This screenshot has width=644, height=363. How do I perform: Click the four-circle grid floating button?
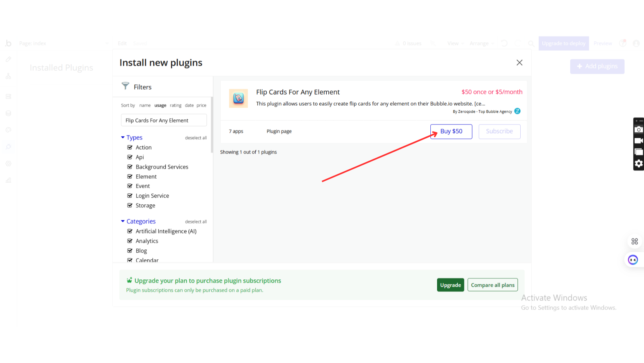click(635, 242)
